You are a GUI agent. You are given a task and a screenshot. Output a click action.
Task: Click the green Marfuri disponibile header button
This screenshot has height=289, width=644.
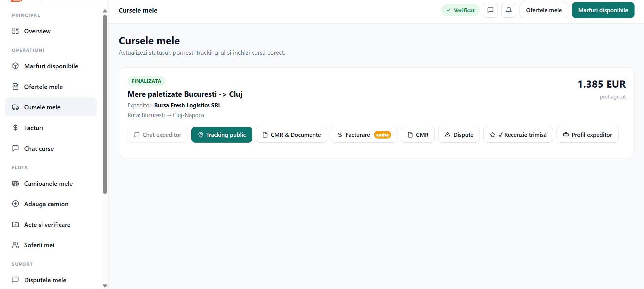pos(603,10)
